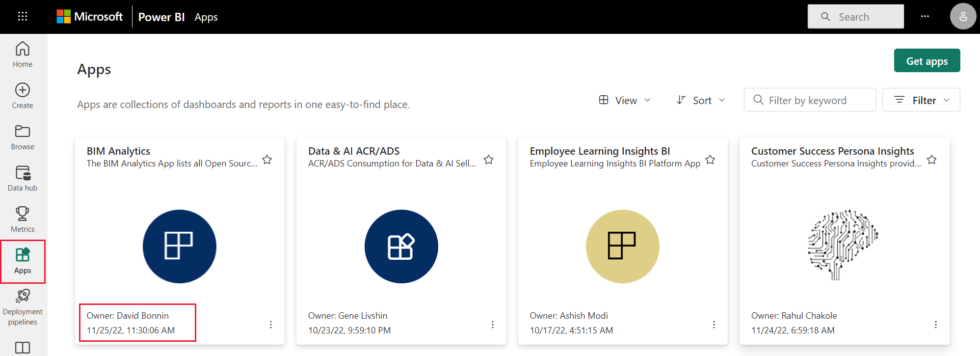Viewport: 980px width, 356px height.
Task: Click the Data & AI ACR/ADS title
Action: [x=354, y=151]
